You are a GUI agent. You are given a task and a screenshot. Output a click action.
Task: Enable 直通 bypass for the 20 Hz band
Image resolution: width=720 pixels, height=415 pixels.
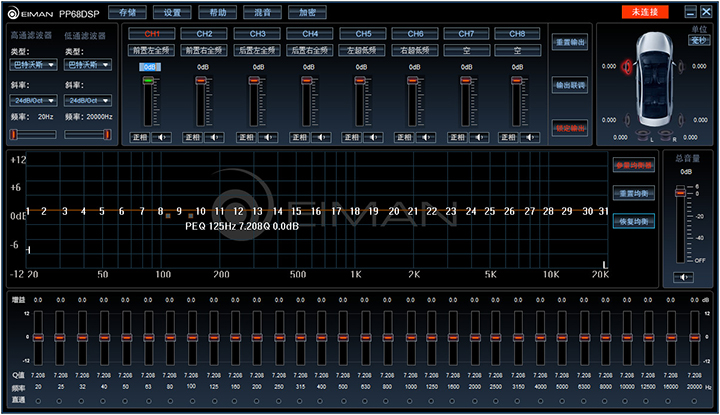(38, 401)
